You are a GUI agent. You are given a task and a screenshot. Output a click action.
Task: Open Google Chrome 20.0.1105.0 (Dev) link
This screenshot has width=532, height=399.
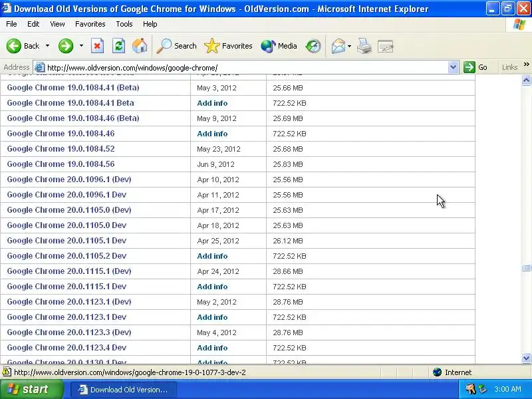click(x=69, y=209)
